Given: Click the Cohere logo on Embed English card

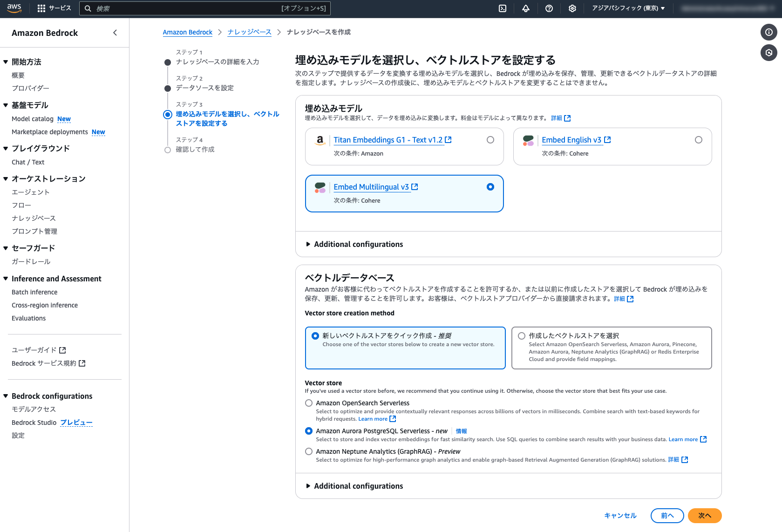Looking at the screenshot, I should (x=528, y=140).
